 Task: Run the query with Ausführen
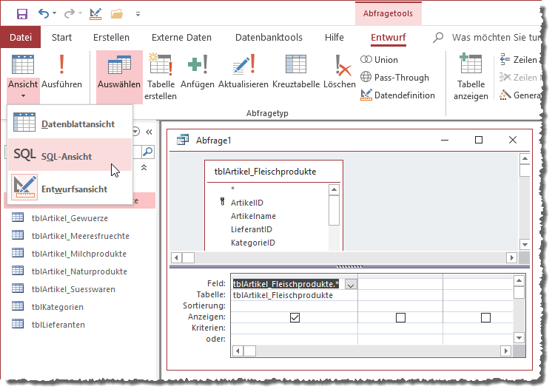(x=61, y=72)
